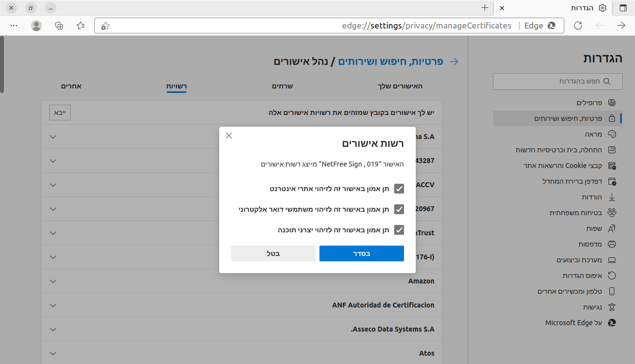Expand the row ending in 20967
Screen dimensions: 635x364
[x=53, y=209]
